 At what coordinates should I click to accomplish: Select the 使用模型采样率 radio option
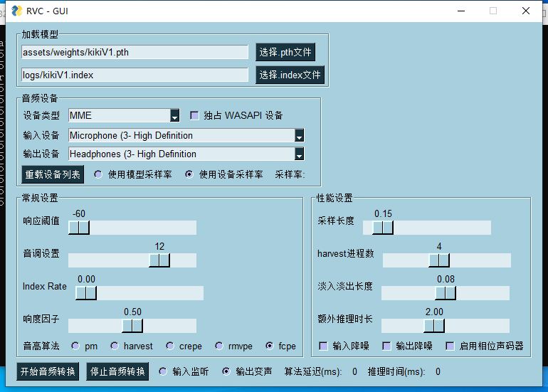click(98, 174)
